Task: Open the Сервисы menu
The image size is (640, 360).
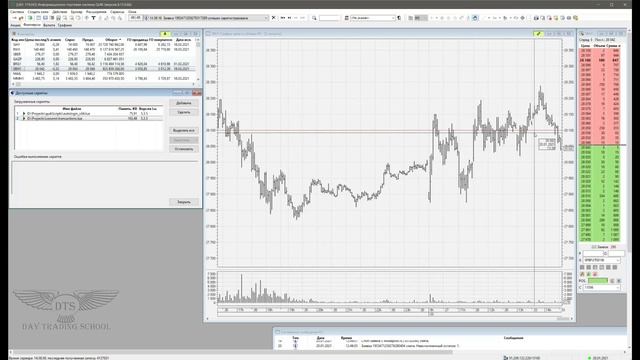Action: click(117, 12)
